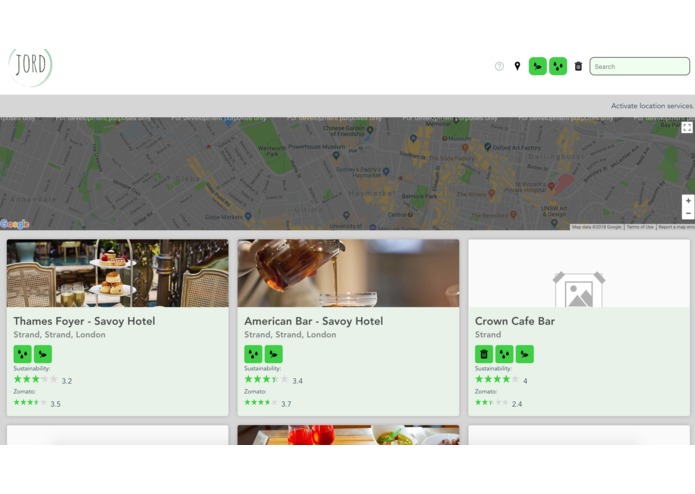Click Thames Foyer water drops icon
The height and width of the screenshot is (494, 695).
click(x=23, y=354)
